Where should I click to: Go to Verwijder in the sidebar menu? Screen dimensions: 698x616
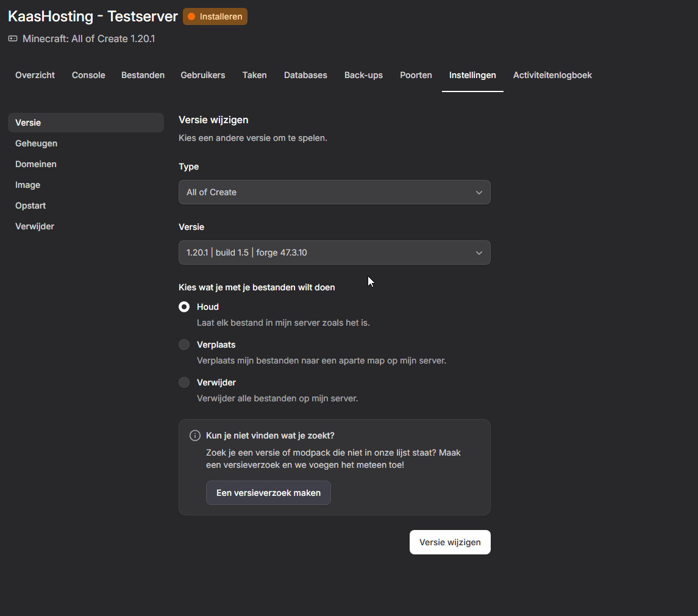(x=35, y=226)
